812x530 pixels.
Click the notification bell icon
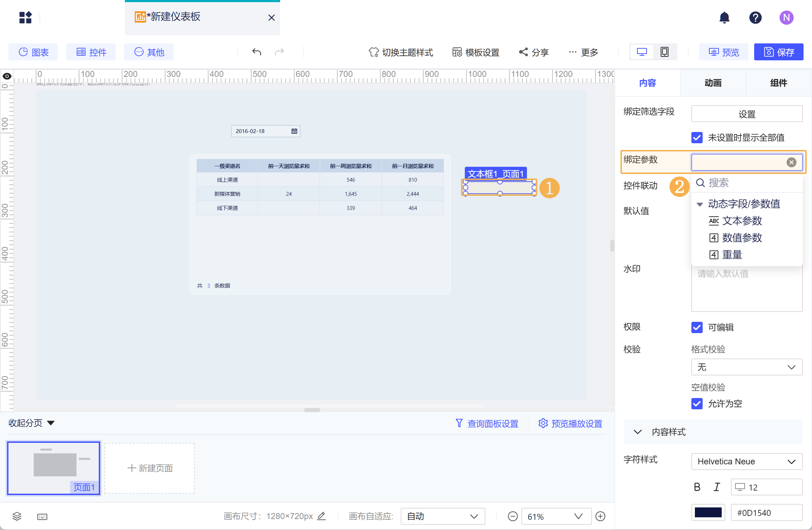point(724,17)
